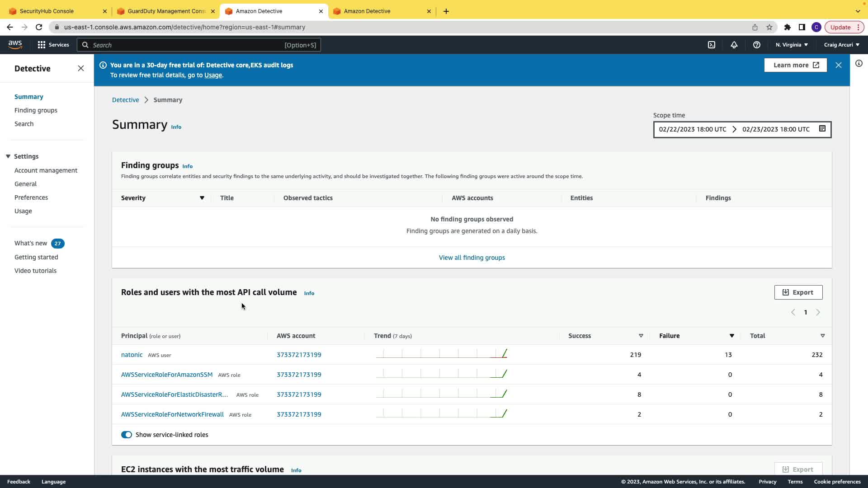The width and height of the screenshot is (868, 488).
Task: Open Finding groups in sidebar
Action: click(36, 110)
